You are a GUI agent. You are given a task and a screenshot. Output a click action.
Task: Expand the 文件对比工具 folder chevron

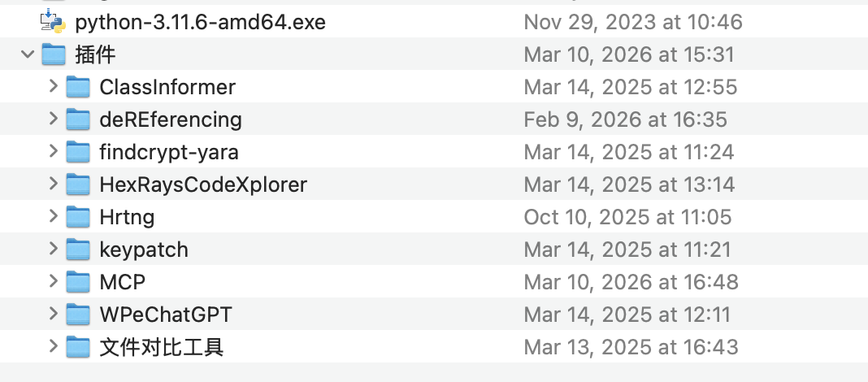click(x=53, y=346)
